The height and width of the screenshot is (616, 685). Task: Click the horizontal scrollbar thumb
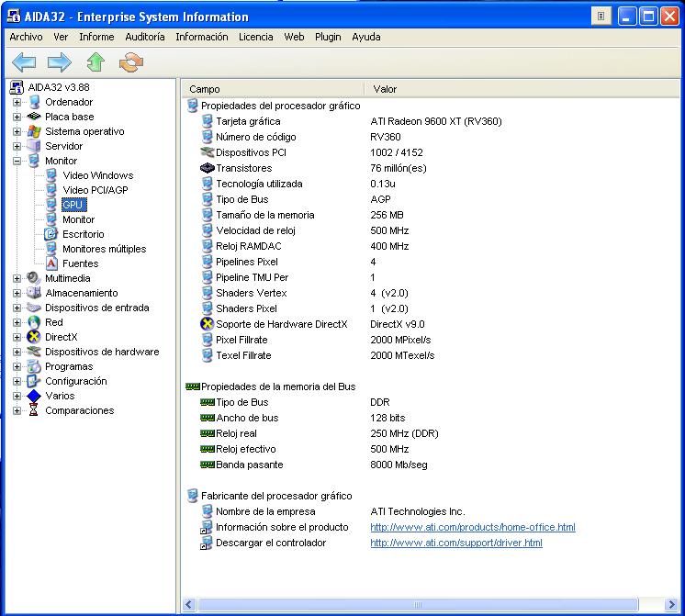click(x=418, y=605)
